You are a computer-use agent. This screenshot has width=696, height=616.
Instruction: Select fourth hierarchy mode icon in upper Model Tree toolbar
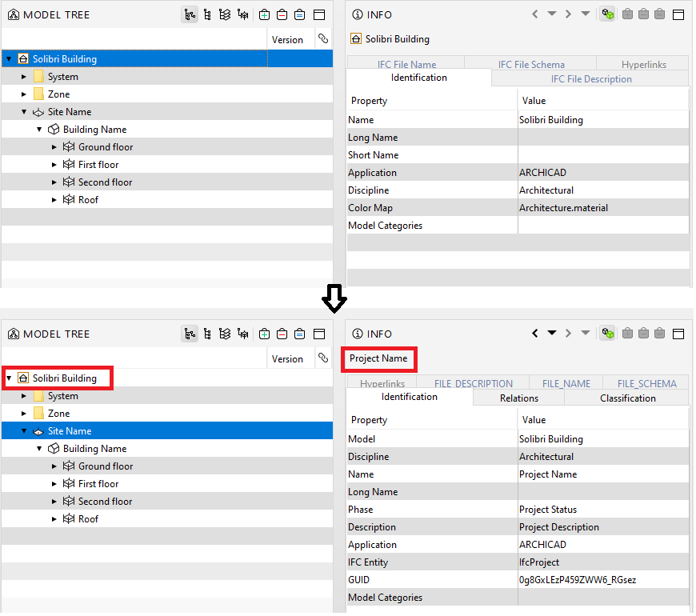click(243, 15)
